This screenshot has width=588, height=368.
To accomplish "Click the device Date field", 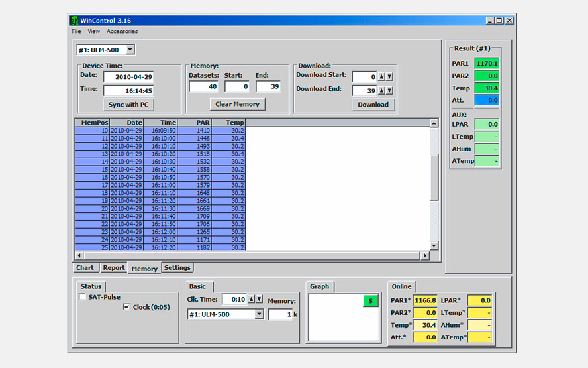I will point(128,77).
